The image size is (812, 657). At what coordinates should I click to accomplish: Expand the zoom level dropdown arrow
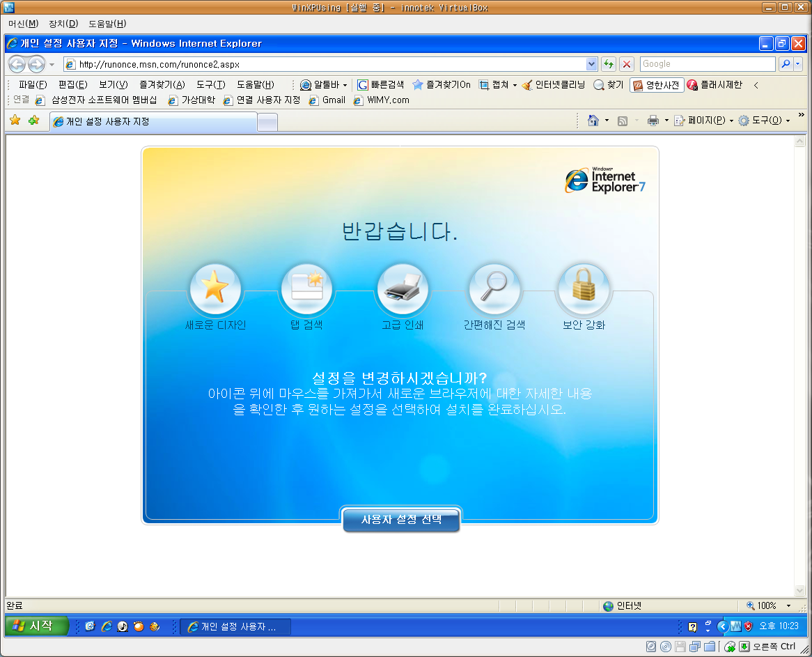[x=788, y=605]
